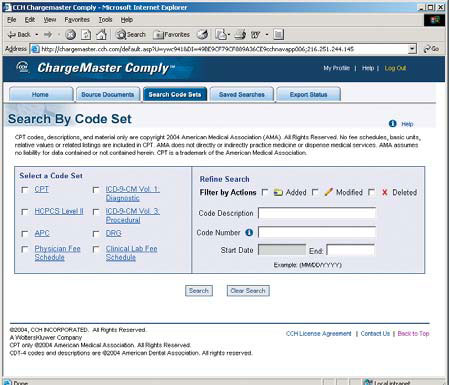Open the View menu
Screen dimensions: 450x385
(x=50, y=20)
